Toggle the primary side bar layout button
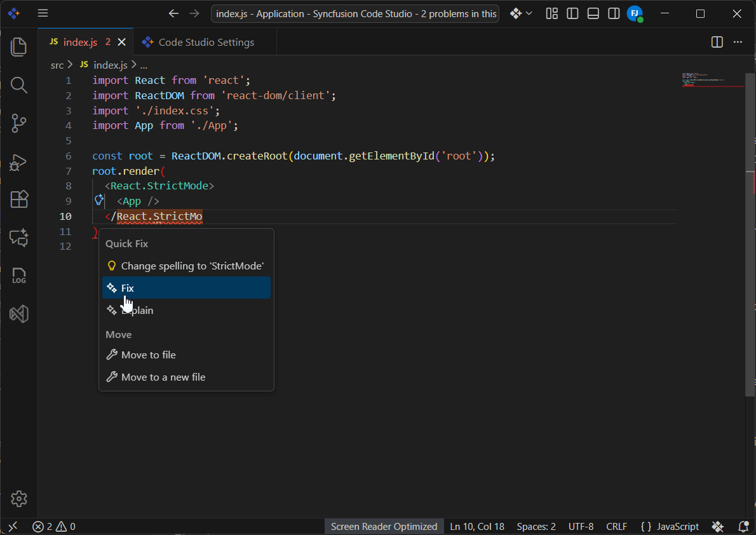The image size is (756, 535). point(572,13)
